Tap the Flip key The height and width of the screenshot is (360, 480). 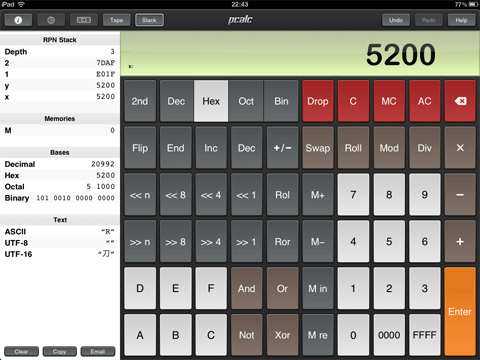tap(140, 148)
